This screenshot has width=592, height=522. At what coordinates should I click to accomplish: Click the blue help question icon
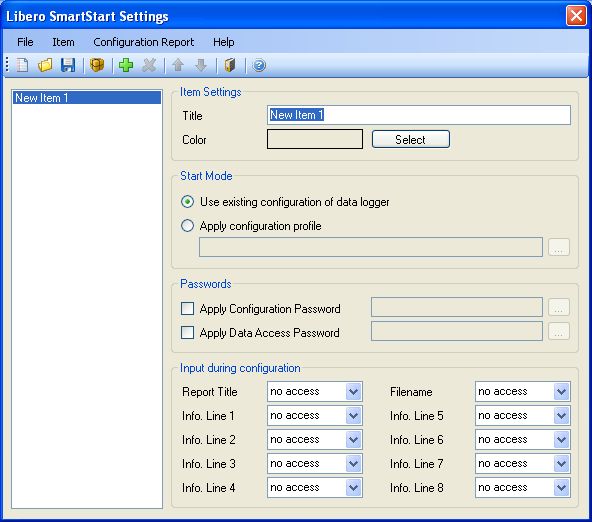(259, 65)
